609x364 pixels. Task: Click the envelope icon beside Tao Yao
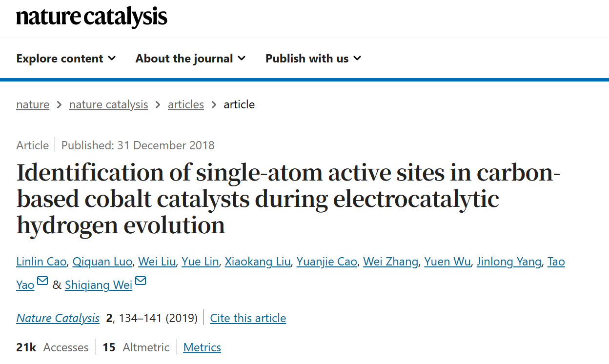point(42,281)
